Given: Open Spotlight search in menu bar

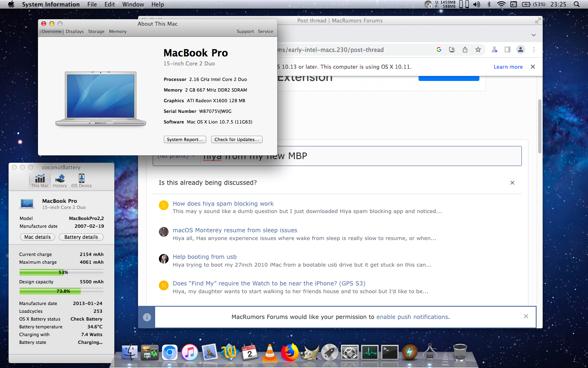Looking at the screenshot, I should click(577, 4).
